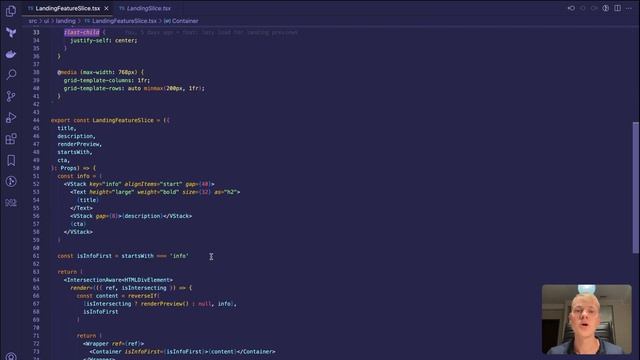
Task: Expand the Container symbol breadcrumb
Action: 181,21
